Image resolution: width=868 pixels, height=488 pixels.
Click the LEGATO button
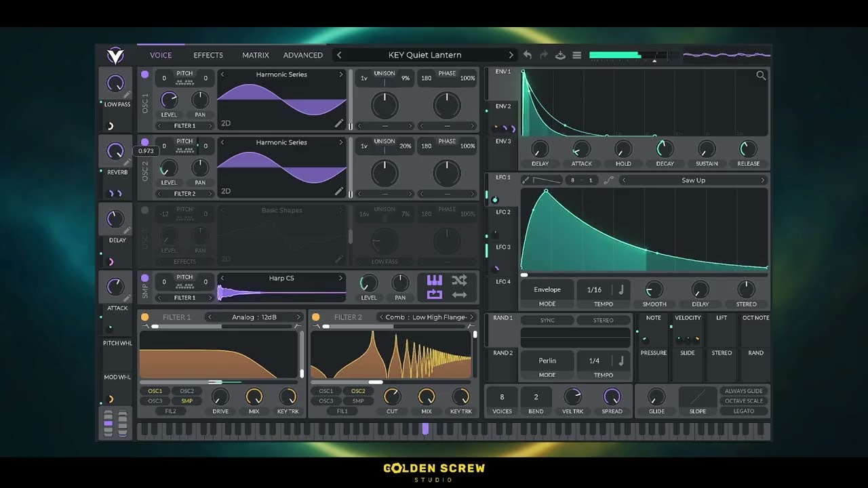point(744,411)
